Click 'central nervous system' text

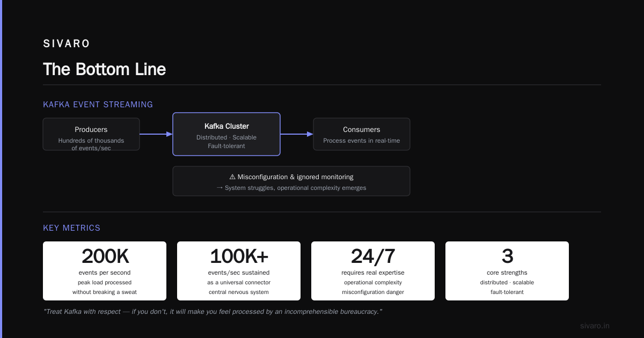pyautogui.click(x=239, y=292)
